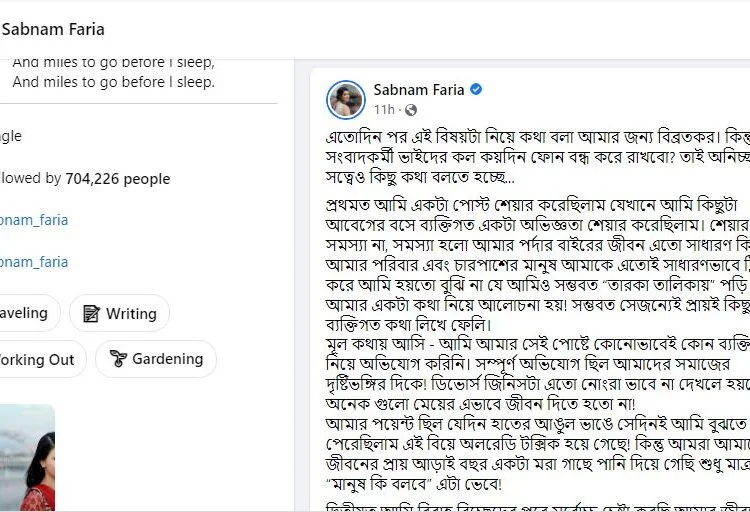Screen dimensions: 750x512
Task: Open the second sabnam_faria profile link
Action: [34, 262]
